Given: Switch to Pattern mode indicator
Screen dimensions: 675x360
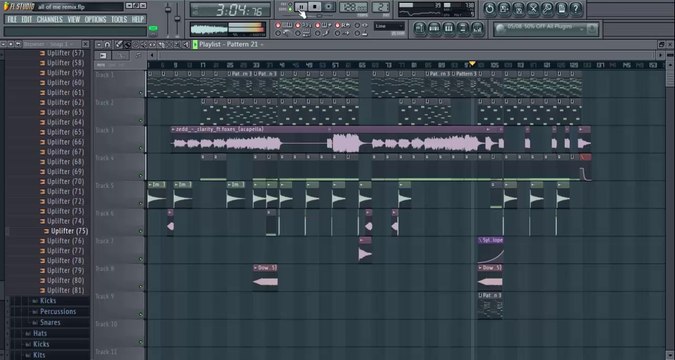Looking at the screenshot, I should 290,4.
